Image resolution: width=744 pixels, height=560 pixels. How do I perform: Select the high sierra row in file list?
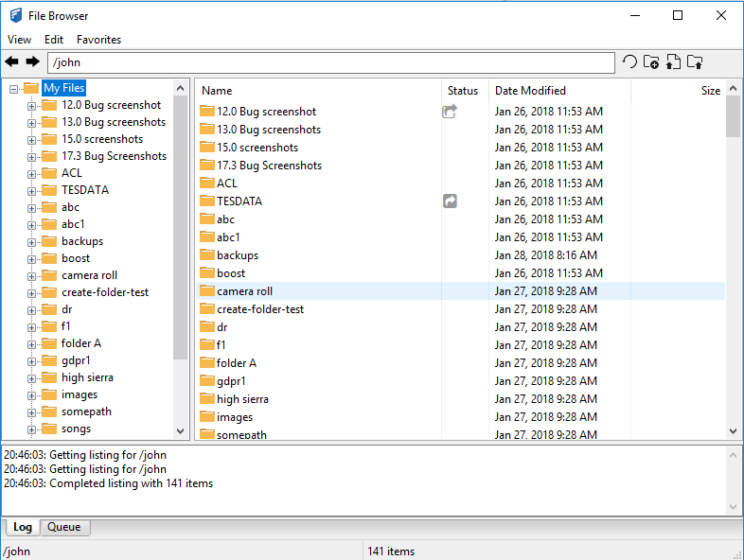(x=460, y=399)
